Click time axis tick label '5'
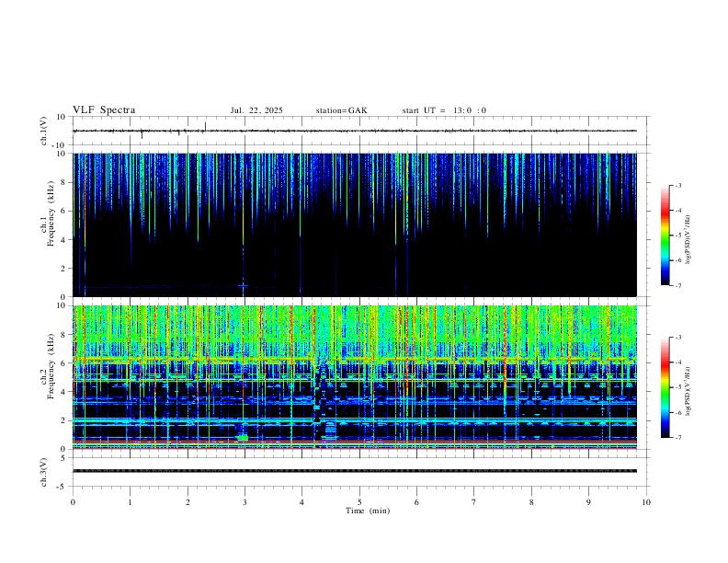 (359, 502)
